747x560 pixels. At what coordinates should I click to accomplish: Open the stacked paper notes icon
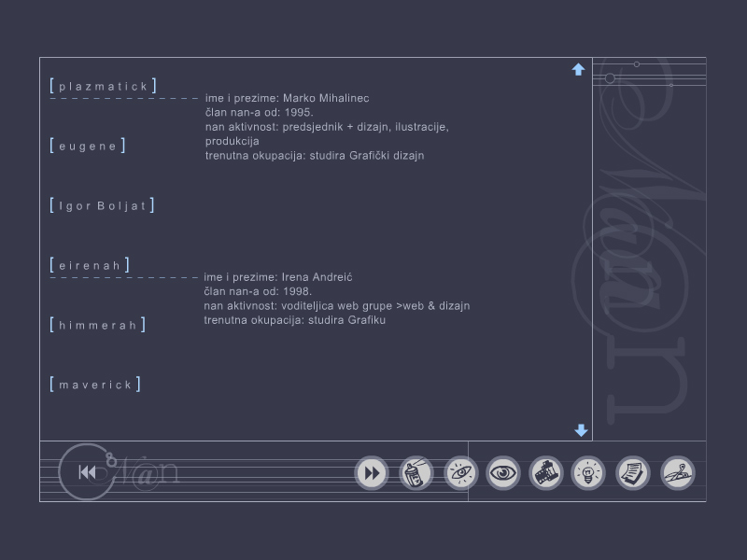tap(632, 473)
